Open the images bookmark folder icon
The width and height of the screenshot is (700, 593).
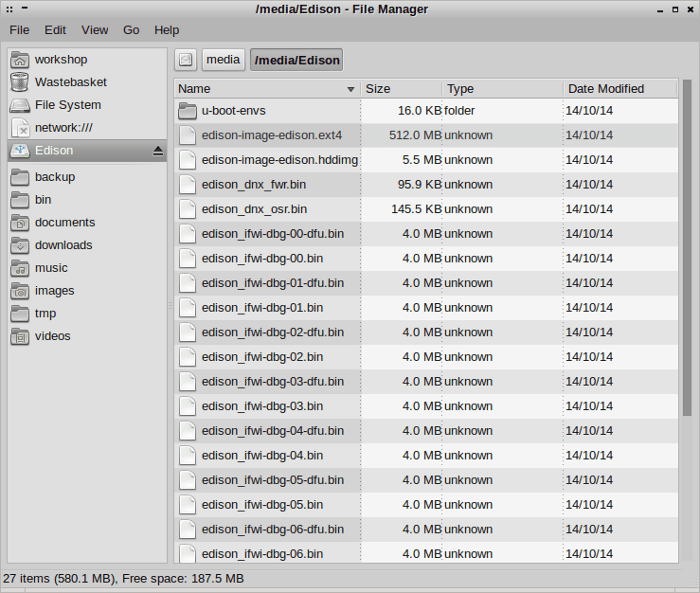pyautogui.click(x=20, y=291)
